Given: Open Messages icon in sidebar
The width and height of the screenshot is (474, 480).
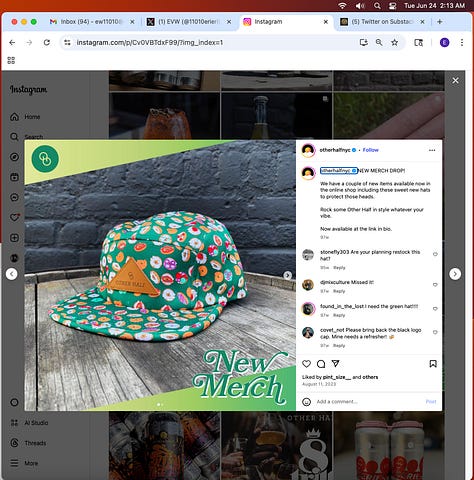Looking at the screenshot, I should pyautogui.click(x=14, y=198).
